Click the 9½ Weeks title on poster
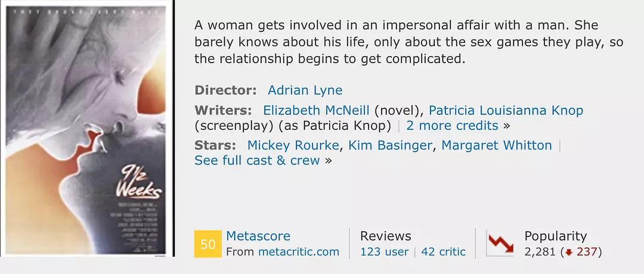The width and height of the screenshot is (644, 274). (x=138, y=182)
